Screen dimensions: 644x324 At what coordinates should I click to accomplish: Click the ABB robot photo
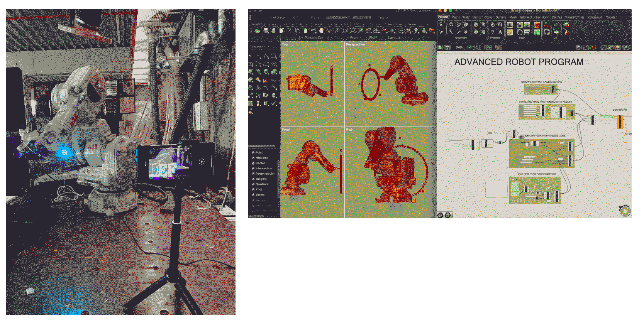point(120,162)
